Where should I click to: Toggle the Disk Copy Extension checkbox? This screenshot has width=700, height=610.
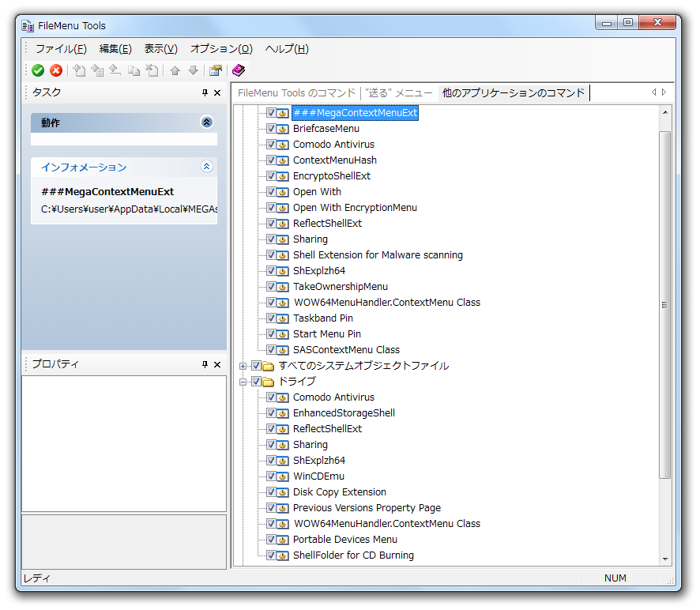point(271,491)
